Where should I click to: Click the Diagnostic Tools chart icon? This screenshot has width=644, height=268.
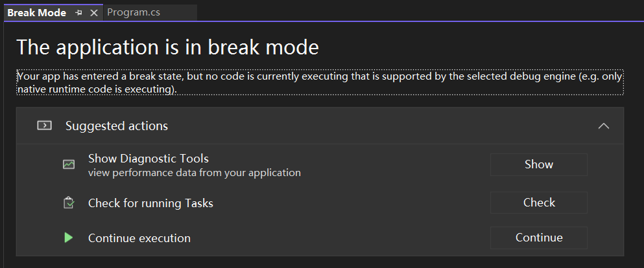coord(69,164)
